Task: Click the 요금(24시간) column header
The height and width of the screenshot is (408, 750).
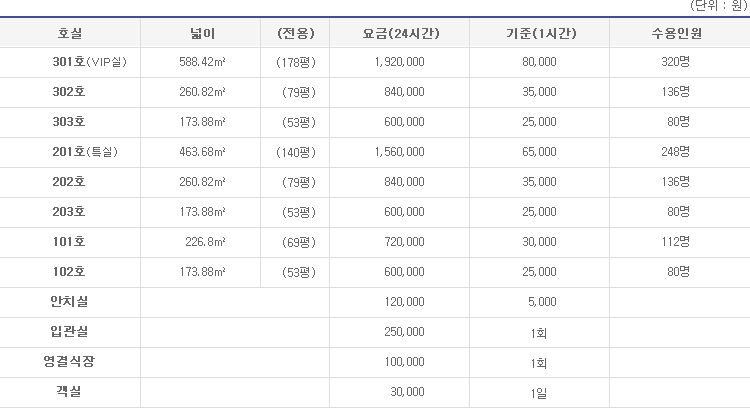Action: (x=400, y=33)
